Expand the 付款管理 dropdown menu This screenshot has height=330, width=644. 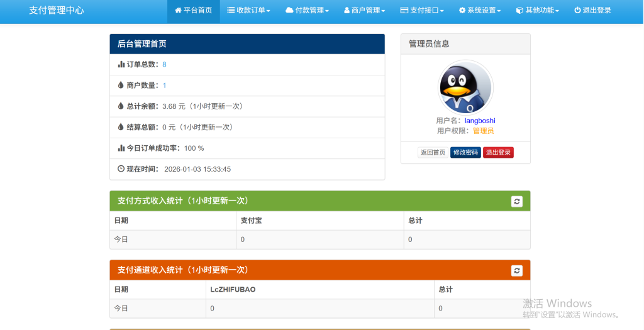pyautogui.click(x=307, y=11)
